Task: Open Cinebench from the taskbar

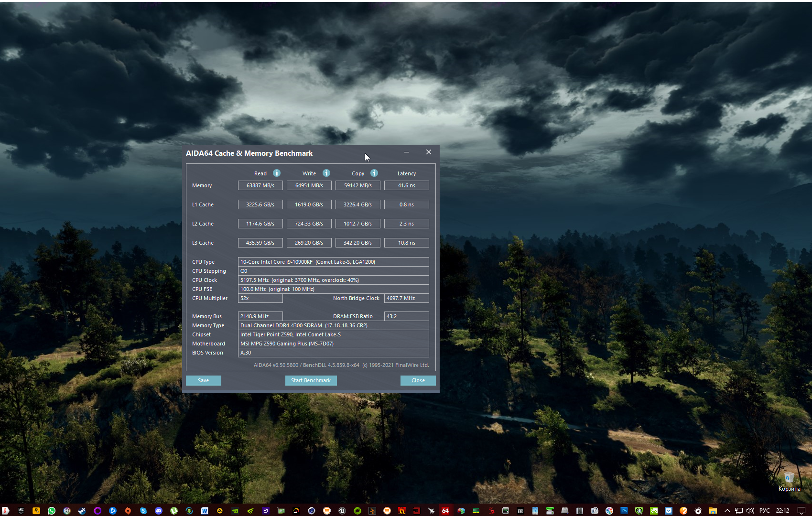Action: [x=312, y=511]
